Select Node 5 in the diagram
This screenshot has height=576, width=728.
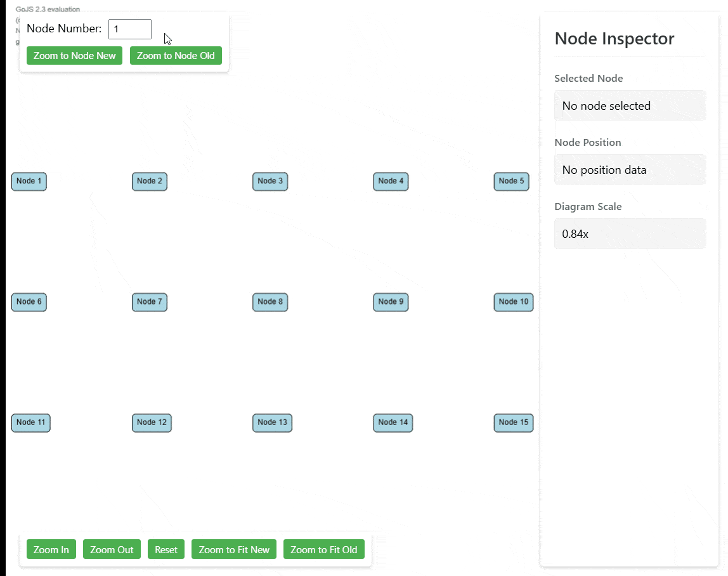pos(511,181)
